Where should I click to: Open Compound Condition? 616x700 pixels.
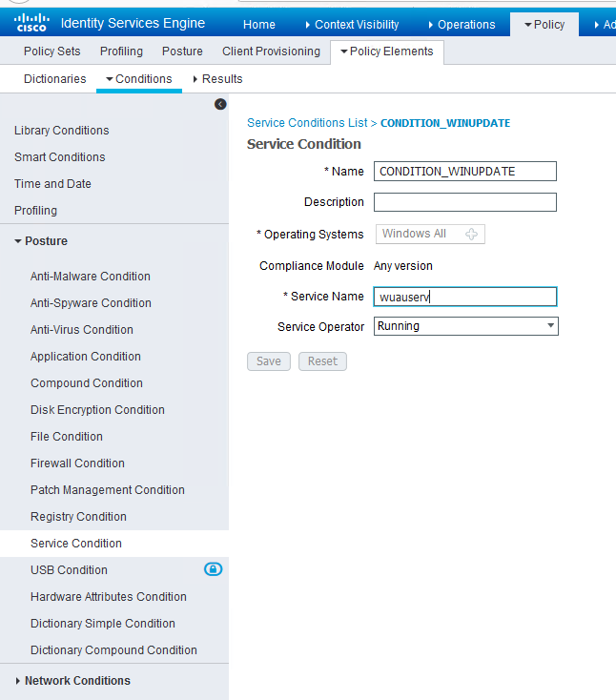(x=87, y=383)
